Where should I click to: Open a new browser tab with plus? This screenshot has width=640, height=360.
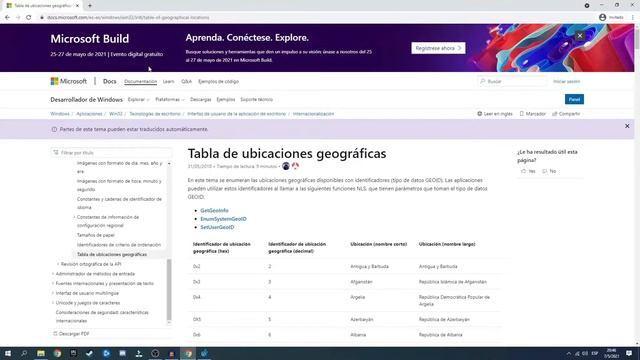click(90, 6)
